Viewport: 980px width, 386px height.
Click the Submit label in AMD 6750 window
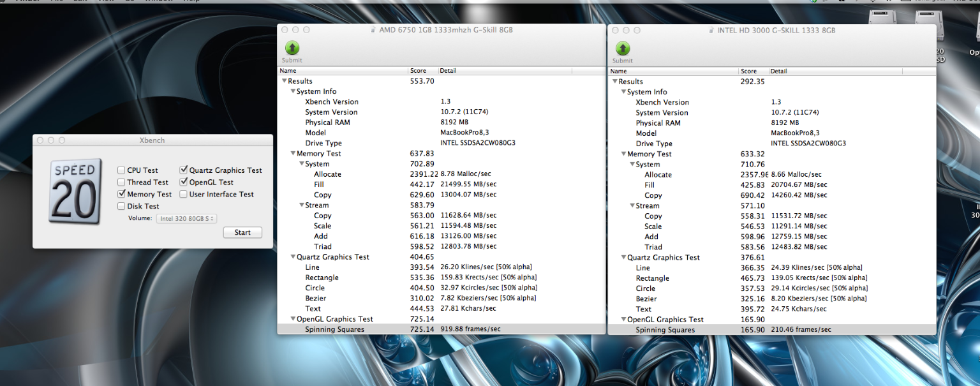pos(292,61)
